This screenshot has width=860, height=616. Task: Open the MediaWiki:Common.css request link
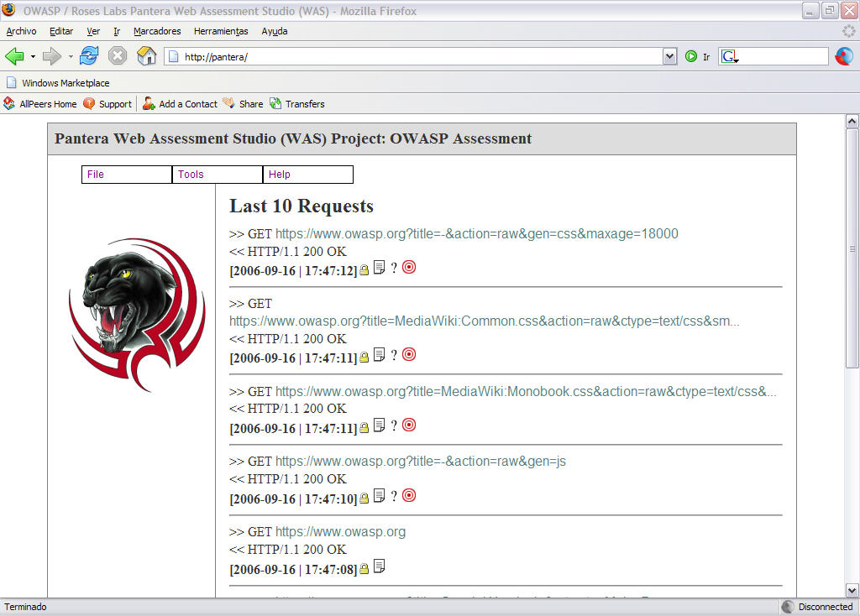pos(485,321)
